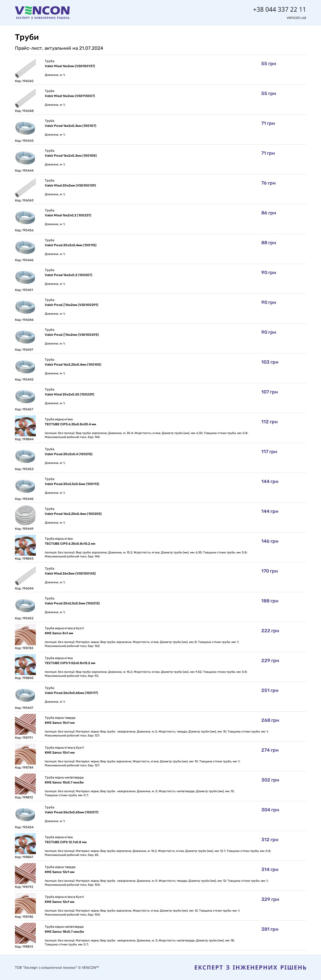Open the vencon.ua website link
Screen dimensions: 321x980
[x=296, y=17]
